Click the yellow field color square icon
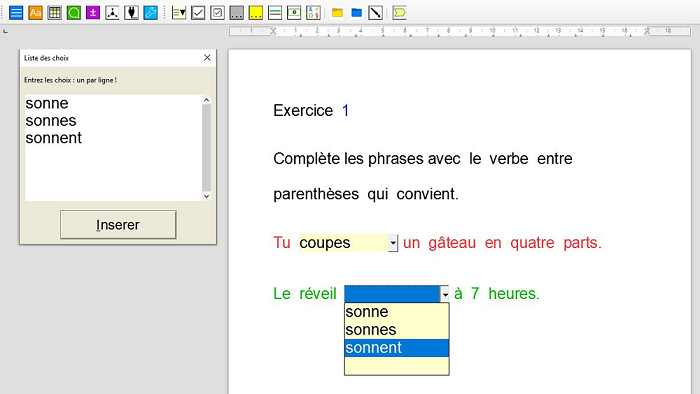 click(x=256, y=12)
